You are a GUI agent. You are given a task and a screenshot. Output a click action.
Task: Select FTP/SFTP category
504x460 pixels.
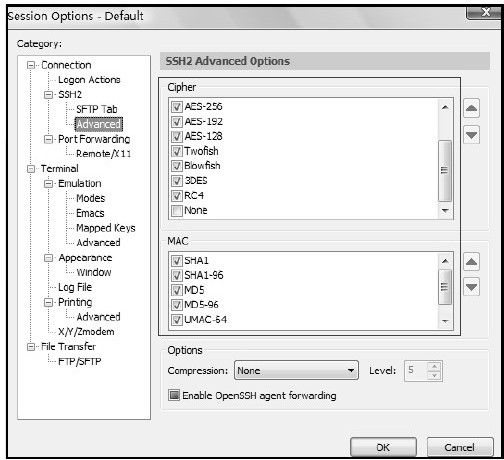pyautogui.click(x=80, y=361)
